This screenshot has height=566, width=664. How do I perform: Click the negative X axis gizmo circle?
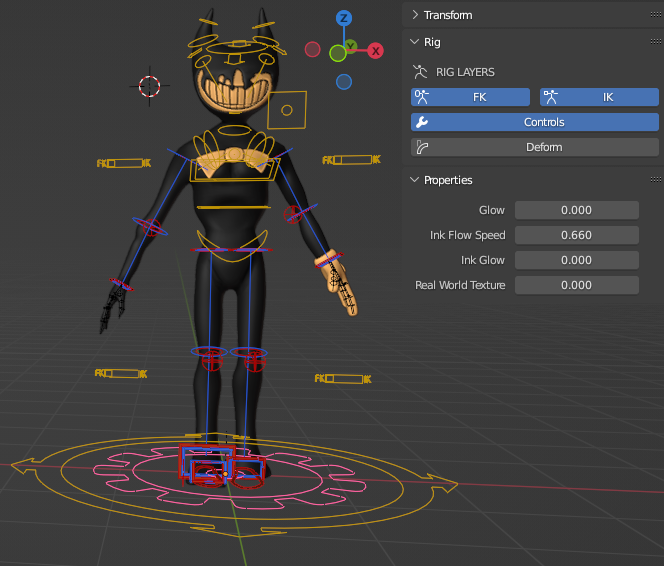[x=313, y=50]
